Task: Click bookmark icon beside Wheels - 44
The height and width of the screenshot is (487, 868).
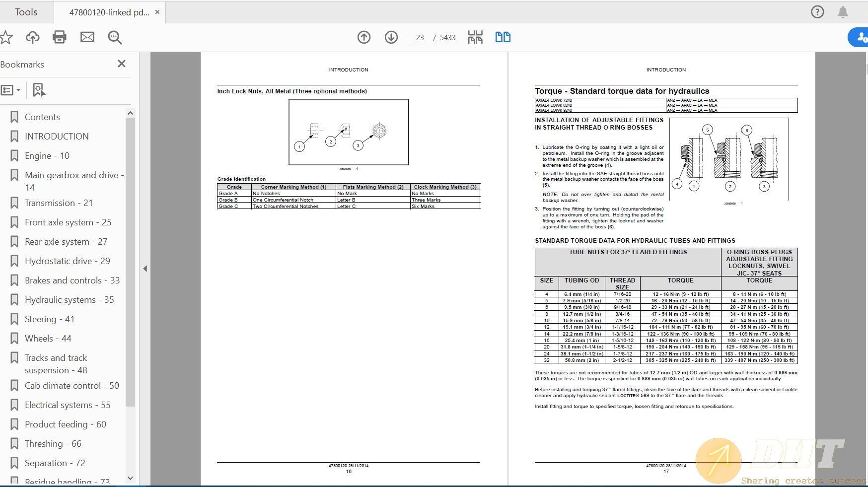Action: (14, 339)
